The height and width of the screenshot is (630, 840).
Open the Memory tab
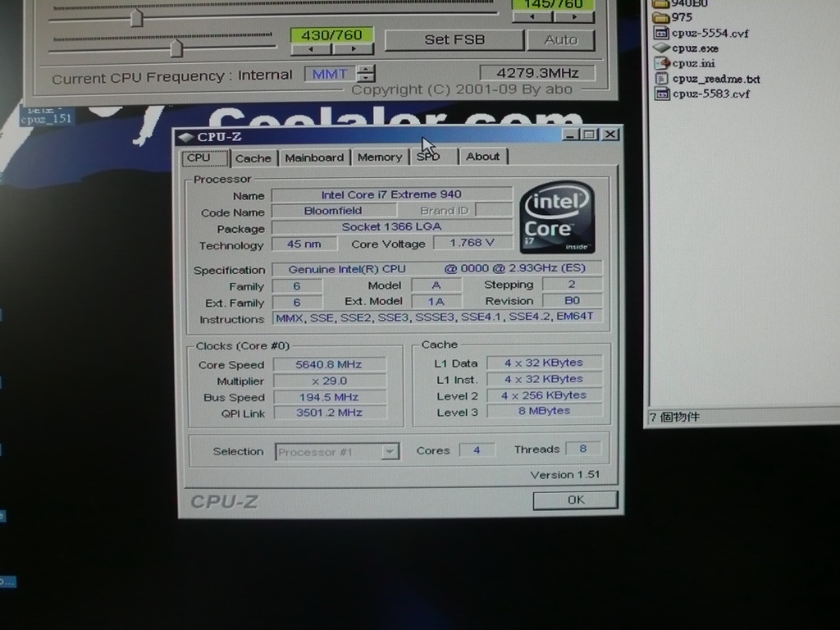tap(380, 157)
